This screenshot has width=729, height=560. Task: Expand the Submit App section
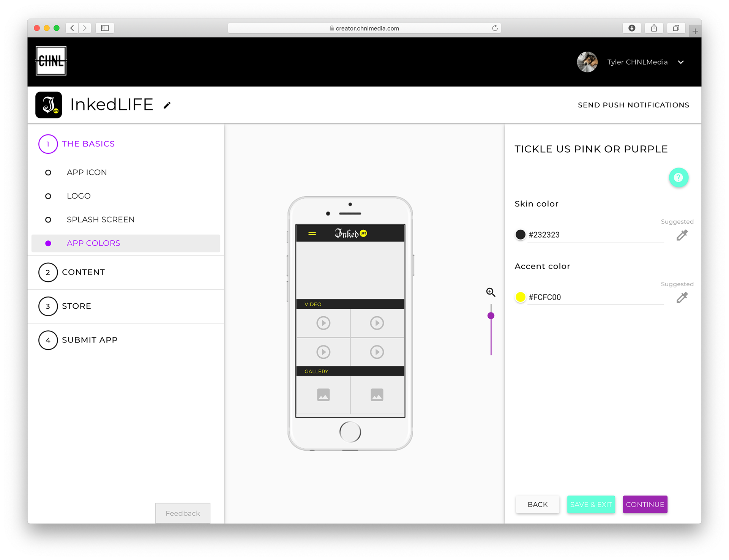point(90,340)
